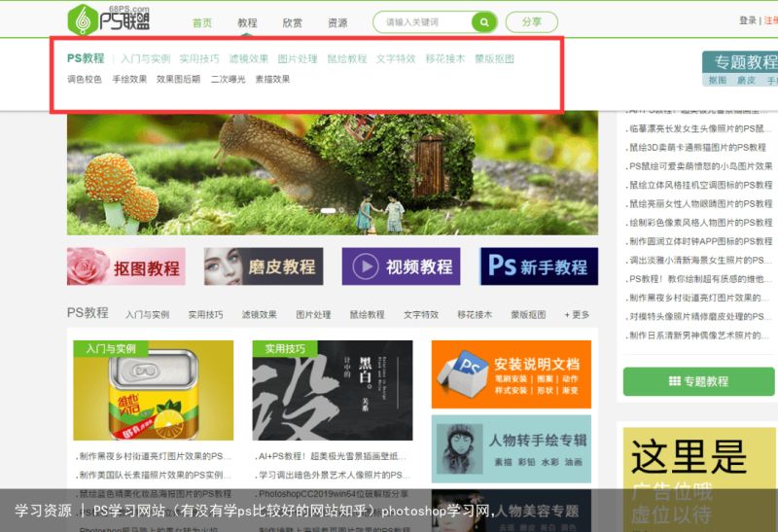The width and height of the screenshot is (778, 532).
Task: Click 形状 in 安装说明文档 card
Action: 545,391
